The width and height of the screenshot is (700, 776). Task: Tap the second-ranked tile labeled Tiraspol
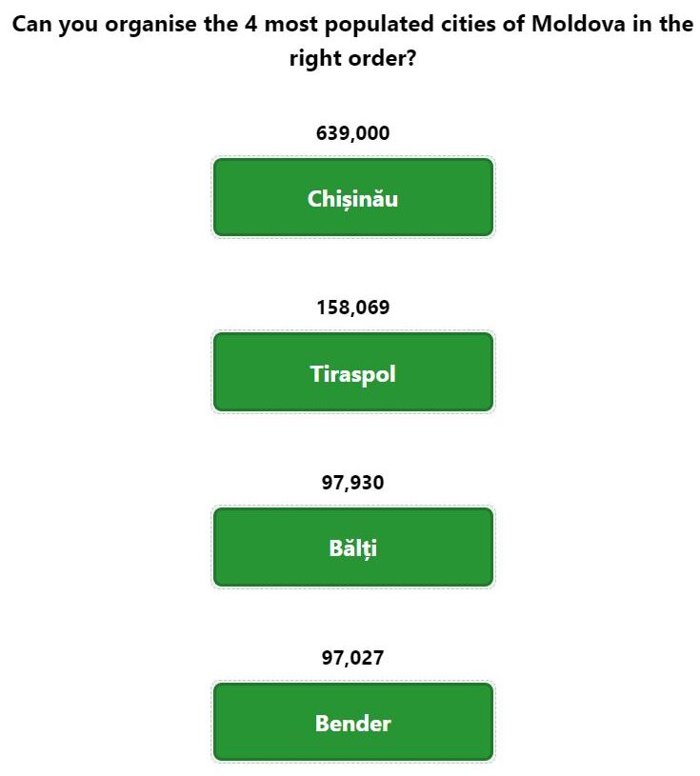click(353, 372)
